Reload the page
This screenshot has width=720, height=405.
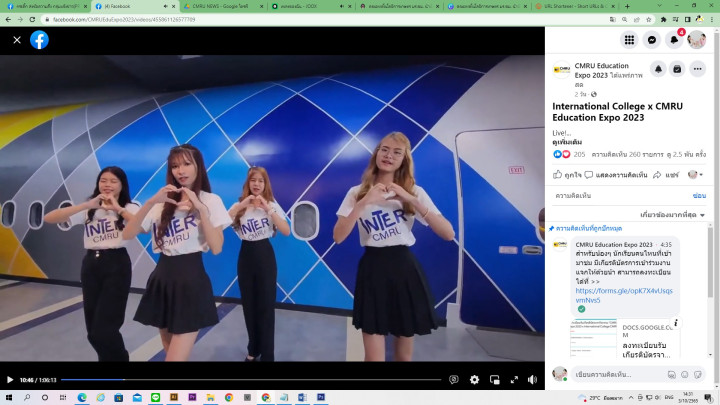(32, 20)
